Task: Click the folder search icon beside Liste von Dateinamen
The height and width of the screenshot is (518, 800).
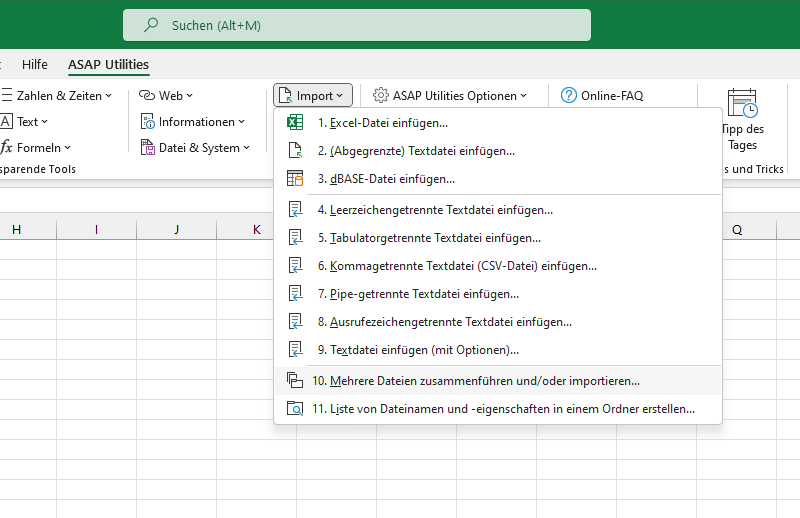Action: coord(295,408)
